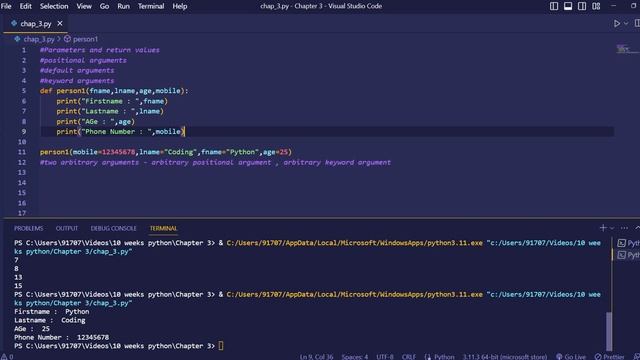The height and width of the screenshot is (360, 640).
Task: Open the Terminal menu
Action: [x=151, y=6]
